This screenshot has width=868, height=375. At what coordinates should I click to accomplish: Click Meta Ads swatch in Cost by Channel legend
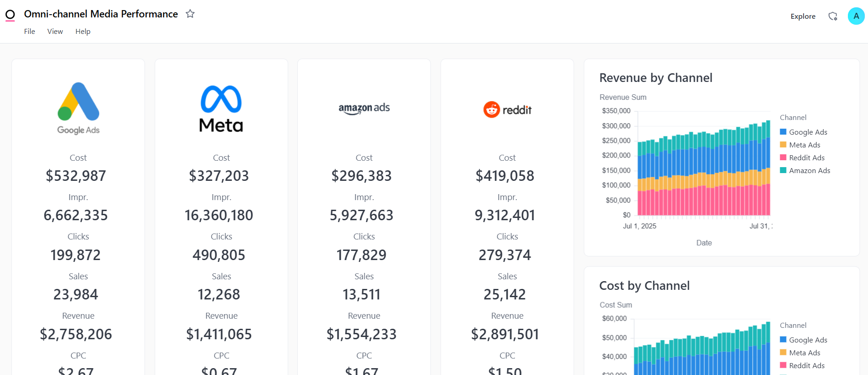783,353
